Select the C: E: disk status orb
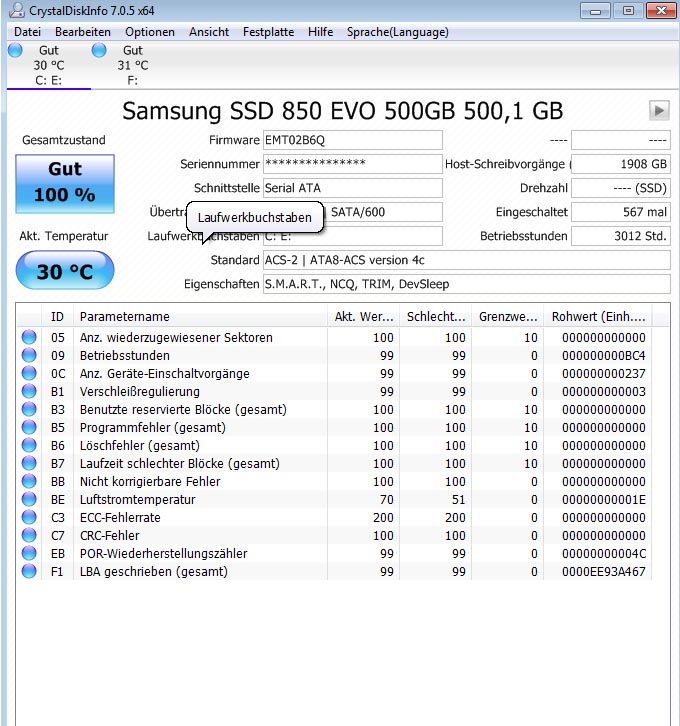The height and width of the screenshot is (726, 680). [x=15, y=50]
